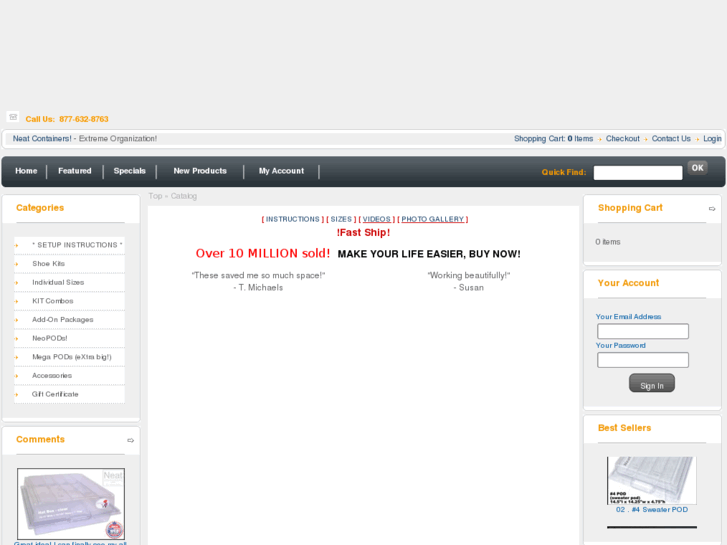Click the Sign In button
Viewport: 727px width, 545px height.
click(652, 383)
